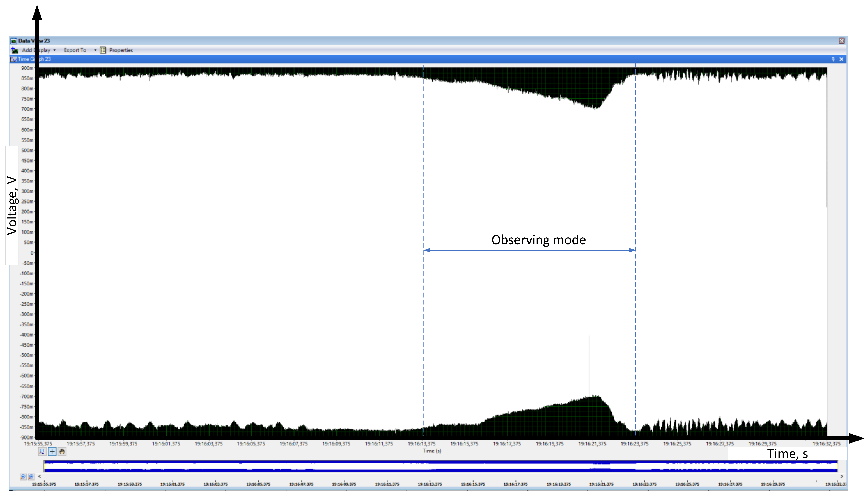Click the Time Graph waveform icon
This screenshot has width=868, height=497.
(x=14, y=59)
